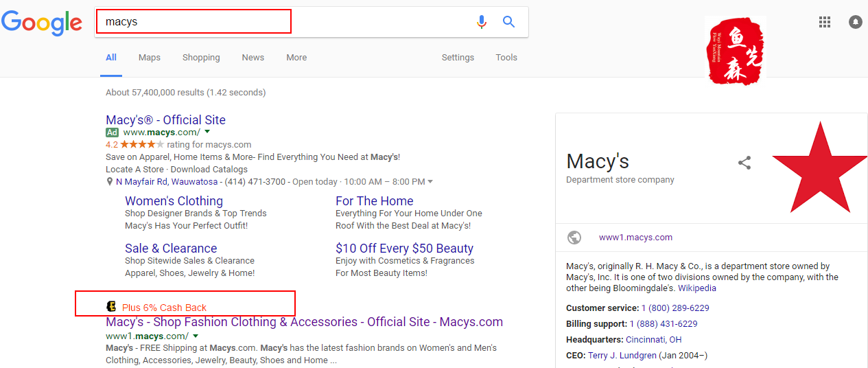Click the Cincinnati, OH headquarters link
Viewport: 868px width, 368px height.
(x=654, y=340)
